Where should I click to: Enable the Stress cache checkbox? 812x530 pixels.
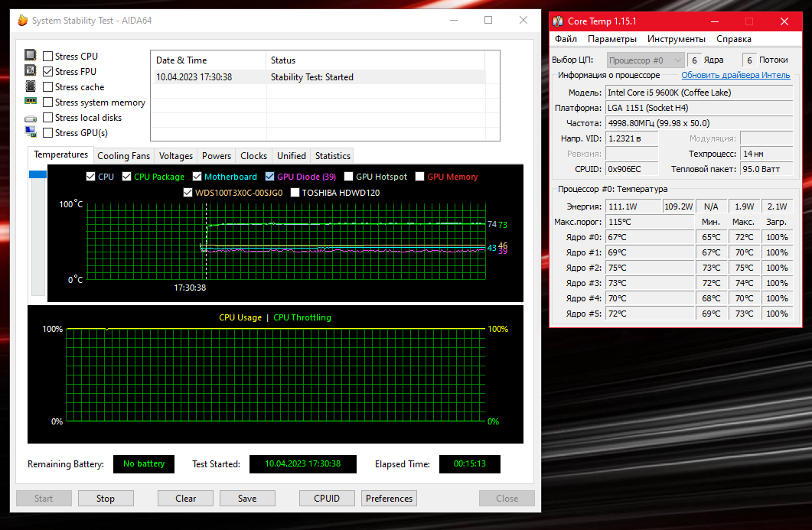pos(47,87)
